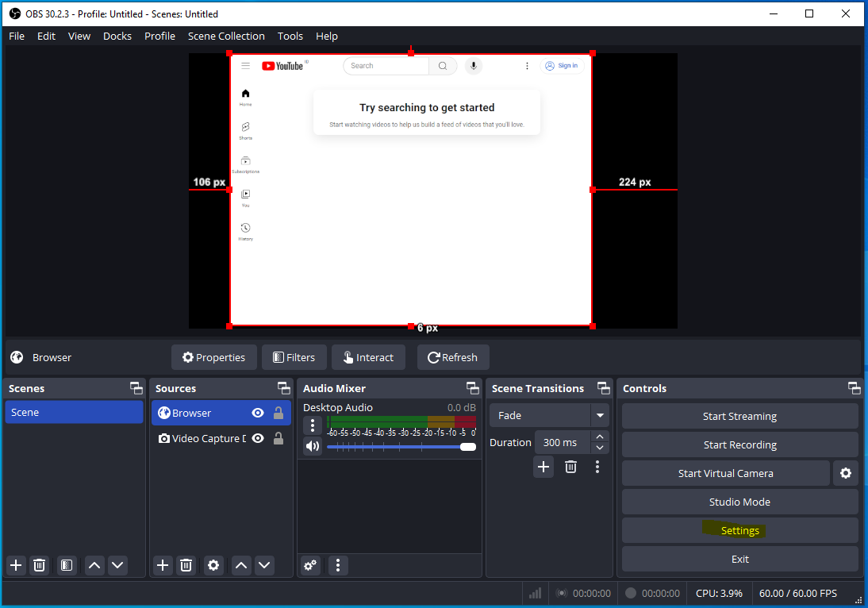Undock the Scenes panel icon

click(136, 388)
